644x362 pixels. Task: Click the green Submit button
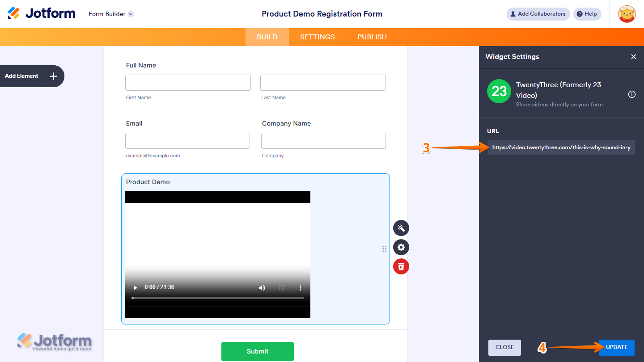(257, 351)
